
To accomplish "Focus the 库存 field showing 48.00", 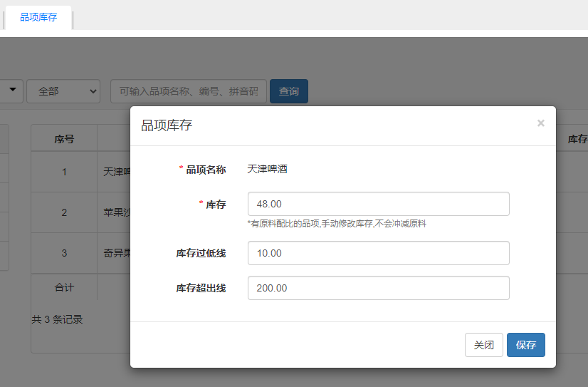I will (378, 204).
